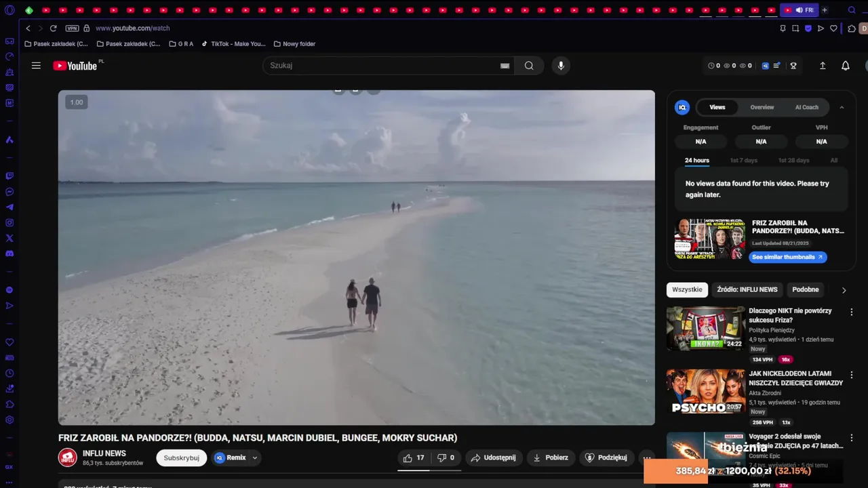Open the new tab with plus button
Screen dimensions: 868x488
(825, 10)
